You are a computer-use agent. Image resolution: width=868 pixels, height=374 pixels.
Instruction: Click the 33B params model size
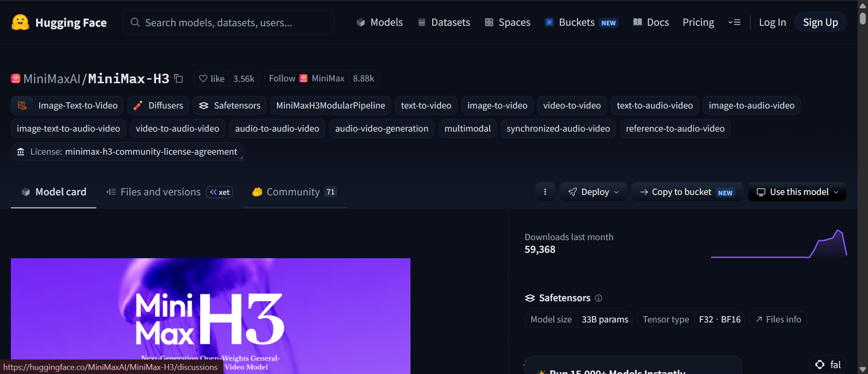(x=605, y=319)
